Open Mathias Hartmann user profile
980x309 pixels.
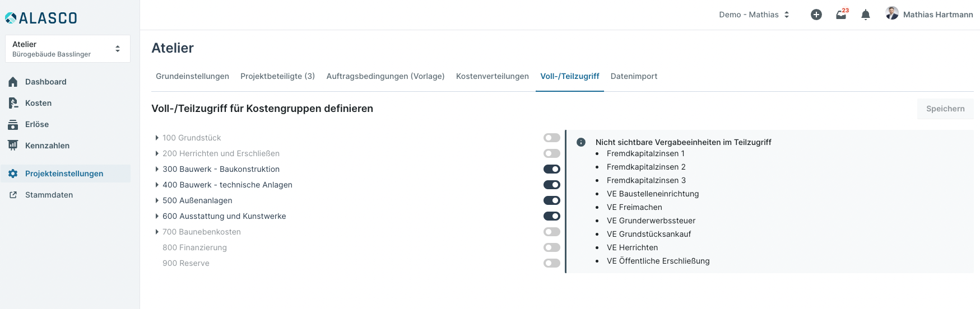(929, 15)
